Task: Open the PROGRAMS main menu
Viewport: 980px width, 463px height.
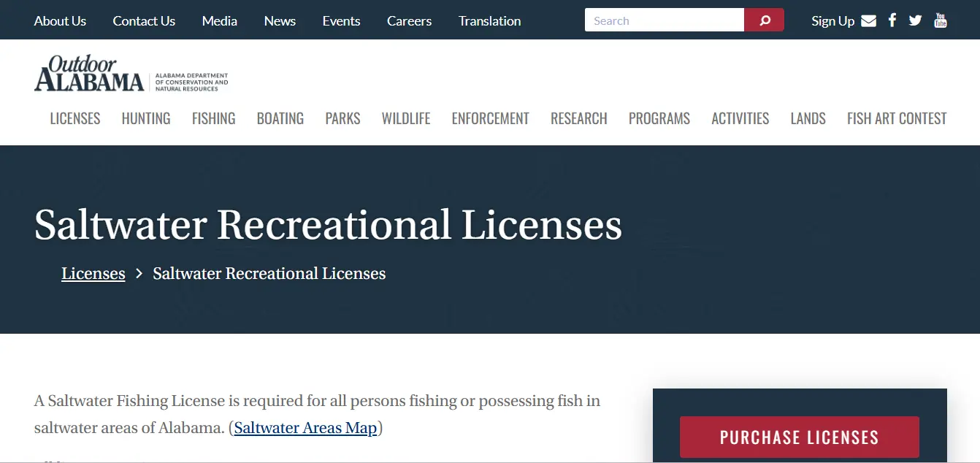Action: coord(659,118)
